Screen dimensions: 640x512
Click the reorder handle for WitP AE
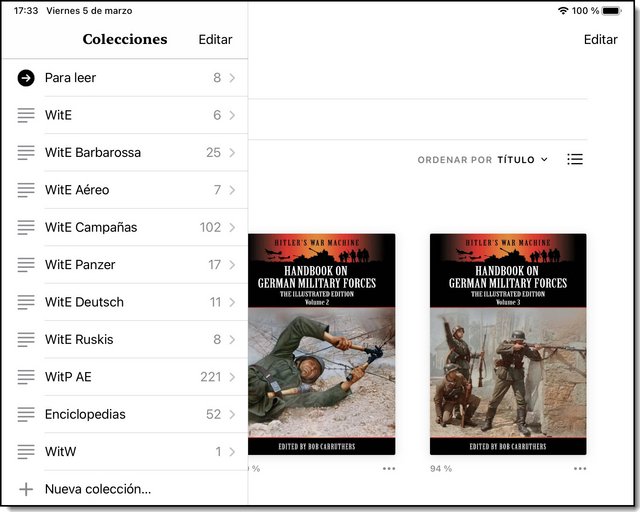pos(26,377)
